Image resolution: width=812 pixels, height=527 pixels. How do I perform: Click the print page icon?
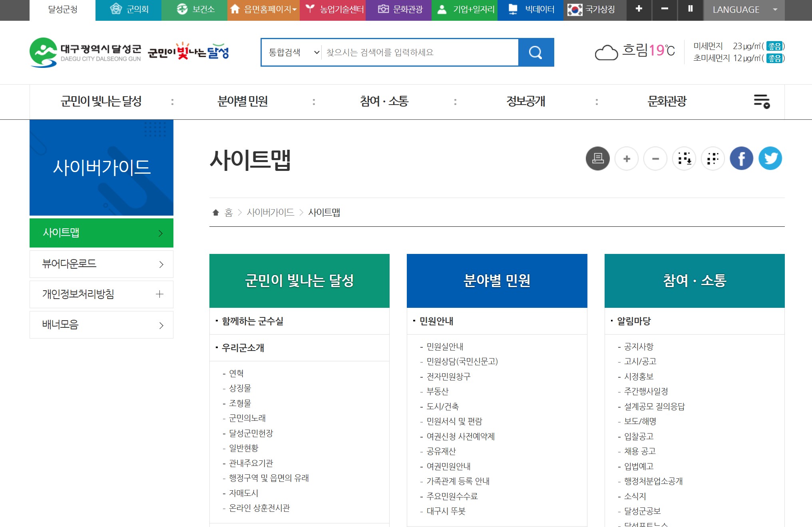[x=597, y=158]
